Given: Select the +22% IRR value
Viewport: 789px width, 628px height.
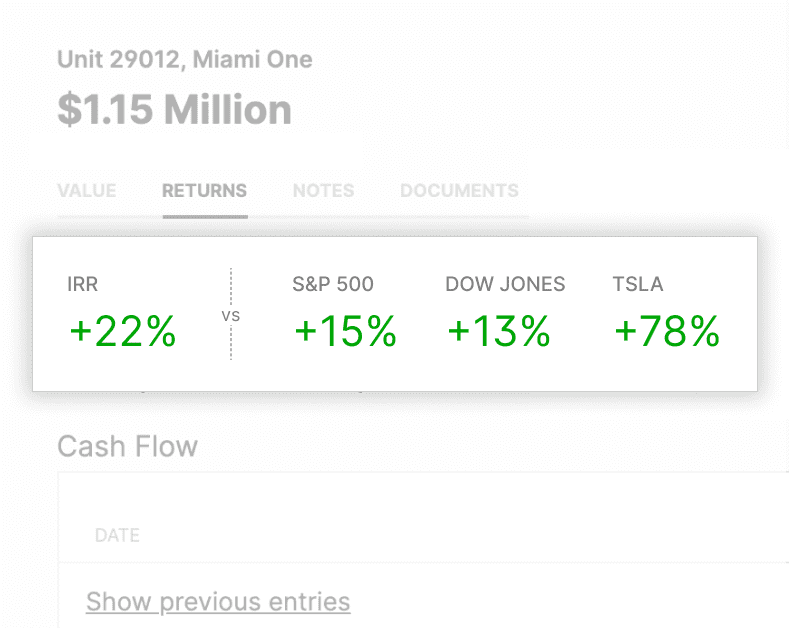Looking at the screenshot, I should 123,331.
